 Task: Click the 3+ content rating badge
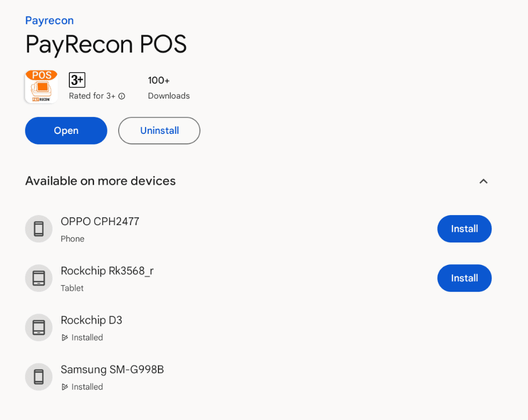click(x=77, y=80)
